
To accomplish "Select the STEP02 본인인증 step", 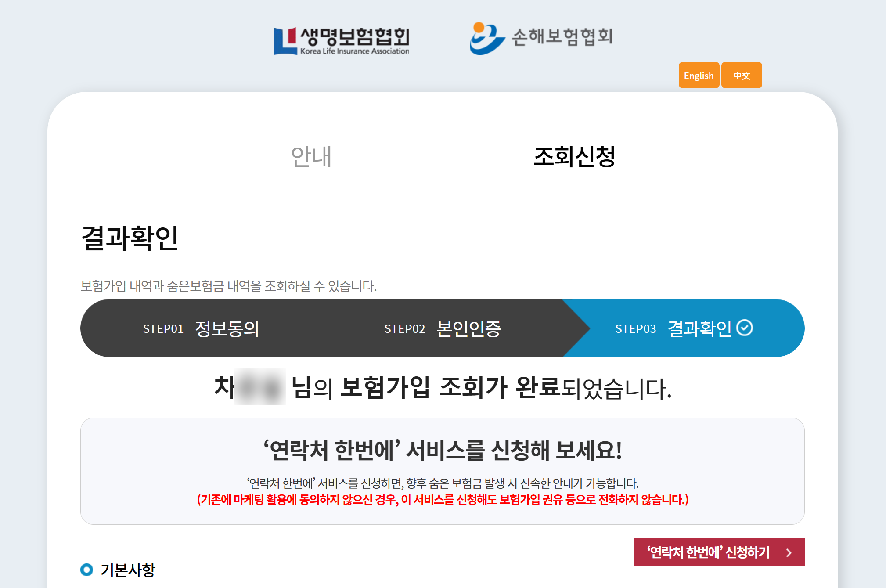I will pyautogui.click(x=443, y=328).
